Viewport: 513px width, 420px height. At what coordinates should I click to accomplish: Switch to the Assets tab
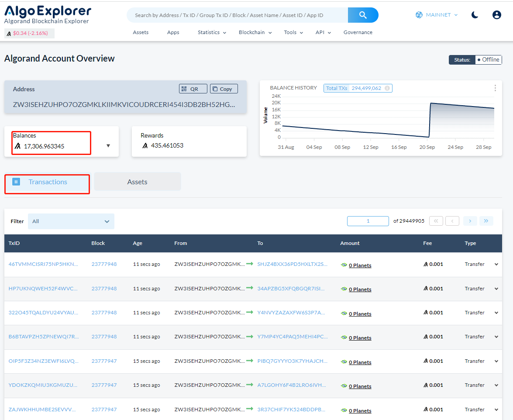click(138, 182)
